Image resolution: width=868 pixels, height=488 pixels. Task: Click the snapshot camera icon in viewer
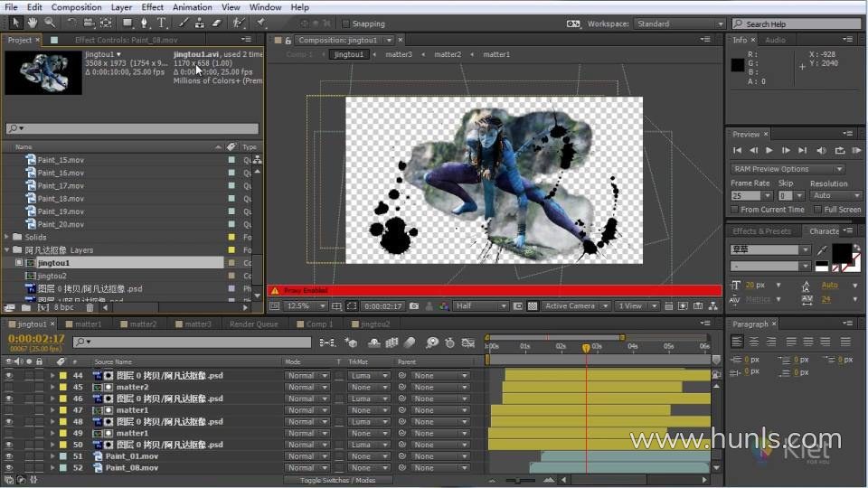[413, 306]
